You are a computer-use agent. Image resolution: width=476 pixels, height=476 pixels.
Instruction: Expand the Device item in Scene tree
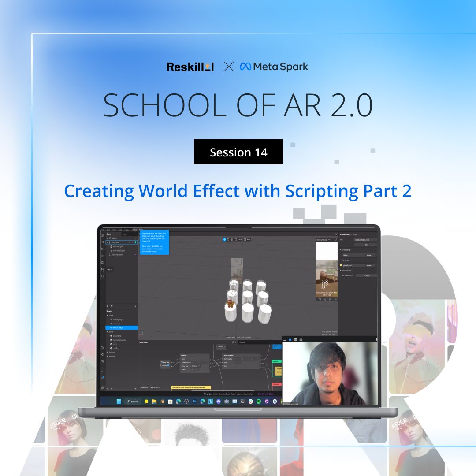(108, 238)
